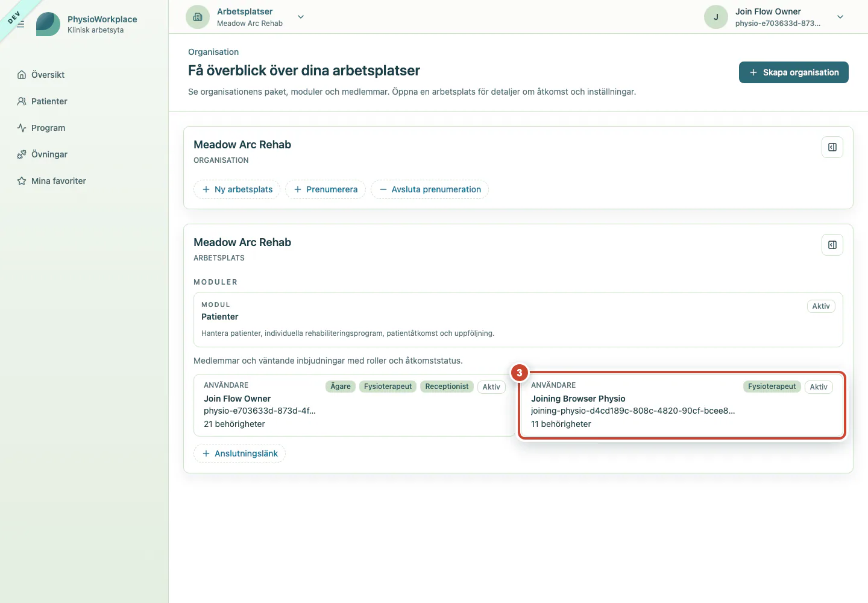This screenshot has width=868, height=603.
Task: Click the hamburger menu icon in sidebar
Action: click(20, 24)
